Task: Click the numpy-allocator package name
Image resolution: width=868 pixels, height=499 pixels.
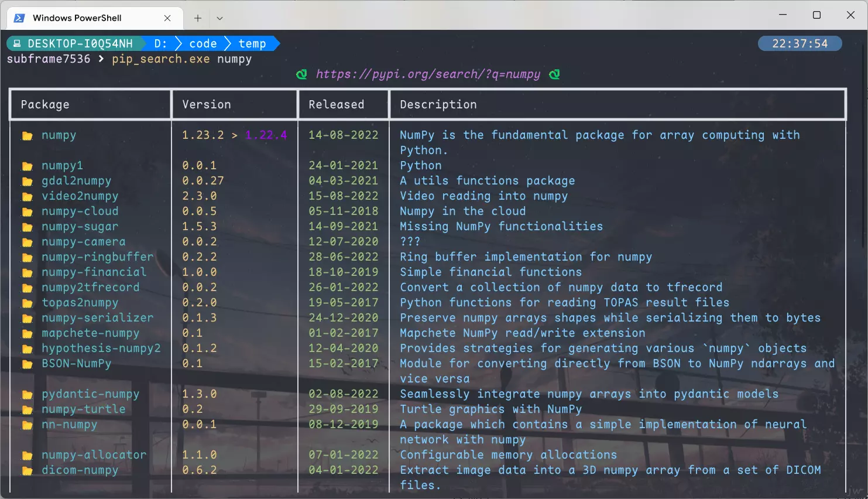Action: pos(94,455)
